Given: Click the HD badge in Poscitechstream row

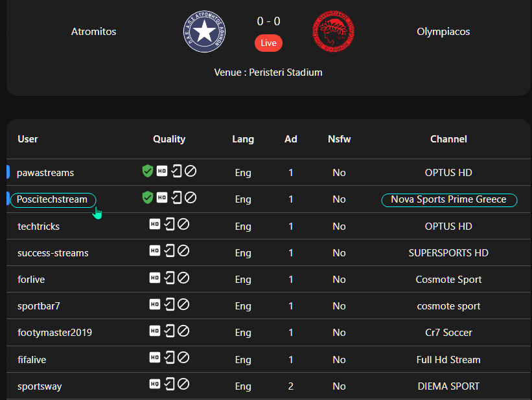Looking at the screenshot, I should point(162,197).
